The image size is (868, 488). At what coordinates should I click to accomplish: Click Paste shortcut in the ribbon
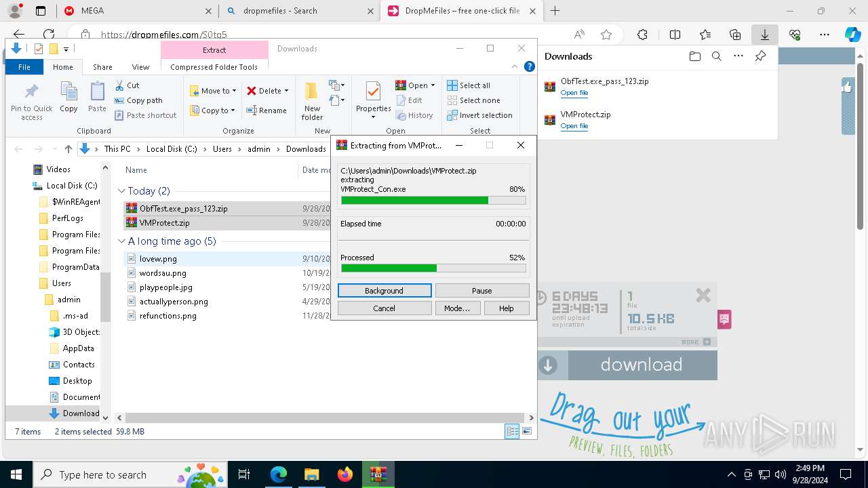[146, 115]
